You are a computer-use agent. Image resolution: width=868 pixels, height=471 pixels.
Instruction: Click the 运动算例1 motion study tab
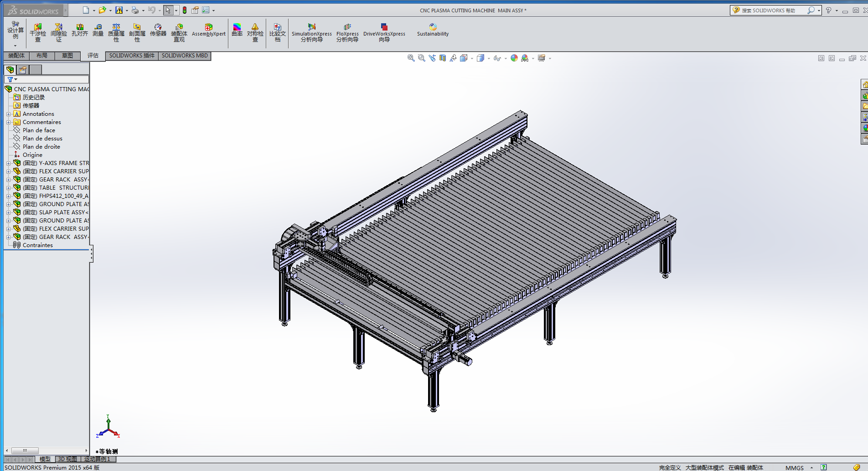pyautogui.click(x=97, y=459)
